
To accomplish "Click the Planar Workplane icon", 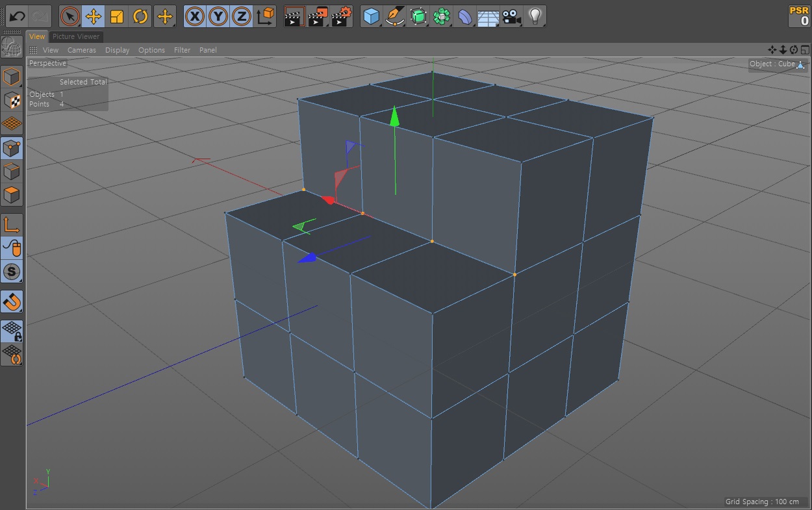I will pos(12,354).
